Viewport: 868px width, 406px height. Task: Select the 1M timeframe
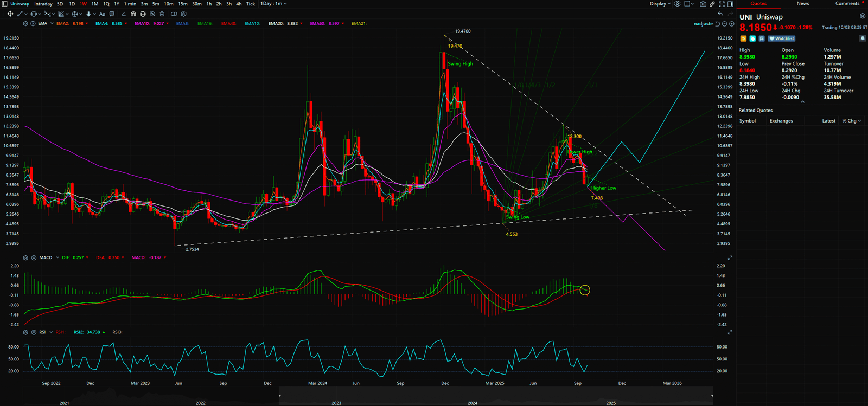click(x=94, y=4)
